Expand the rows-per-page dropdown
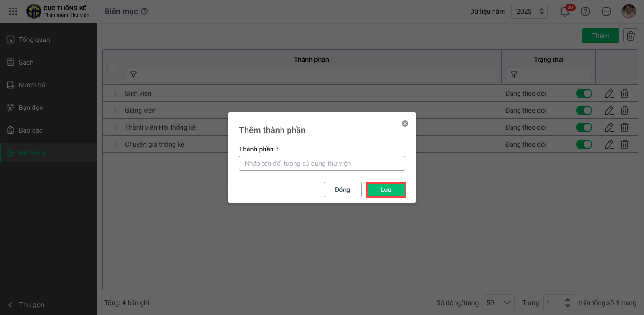Screen dimensions: 644x315 pyautogui.click(x=499, y=303)
